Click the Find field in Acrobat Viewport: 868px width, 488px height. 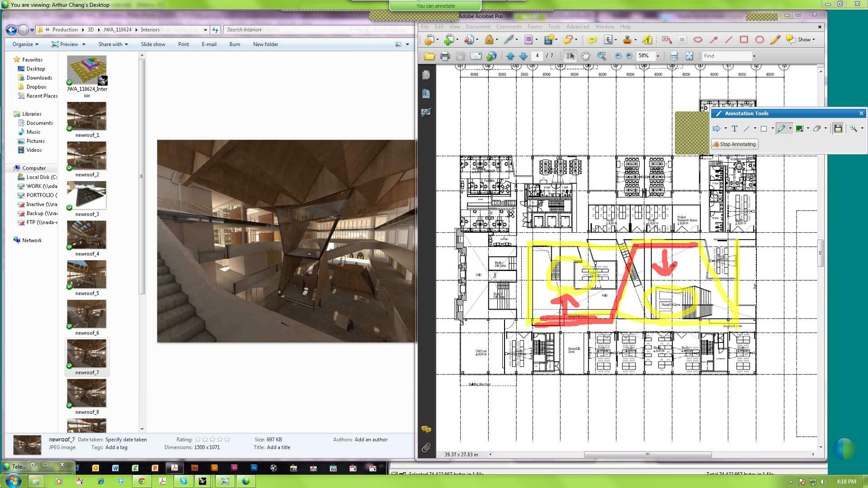tap(726, 56)
